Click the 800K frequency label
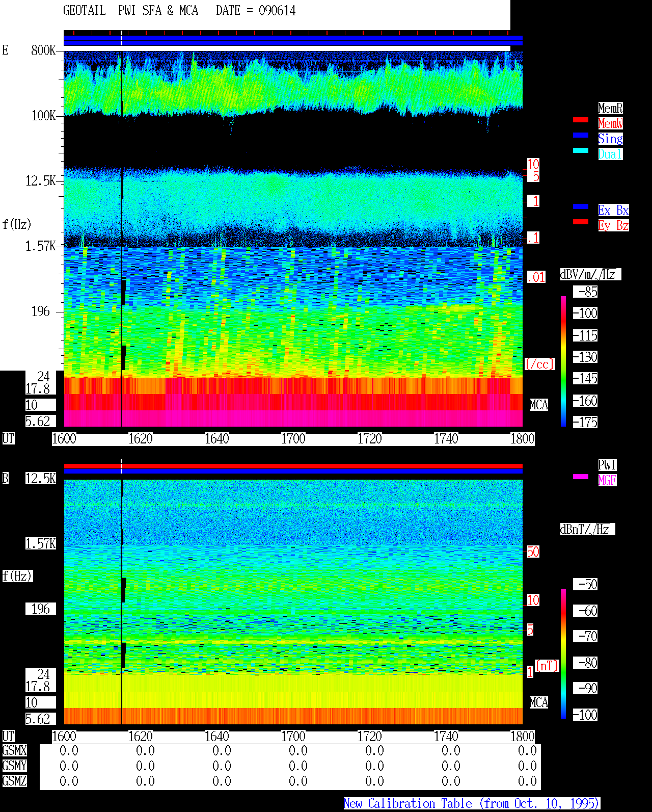This screenshot has width=652, height=812. 43,50
